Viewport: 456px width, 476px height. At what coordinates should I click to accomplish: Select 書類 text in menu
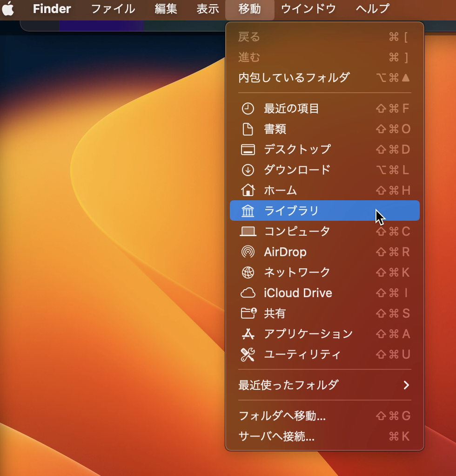pyautogui.click(x=275, y=129)
